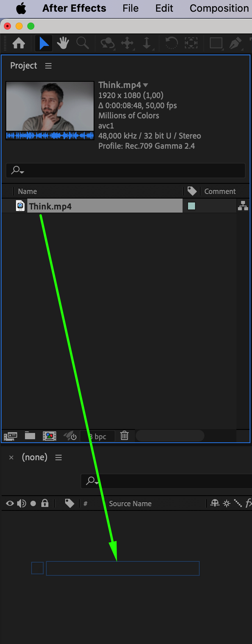252x644 pixels.
Task: Open the Project panel hamburger menu
Action: [x=48, y=66]
